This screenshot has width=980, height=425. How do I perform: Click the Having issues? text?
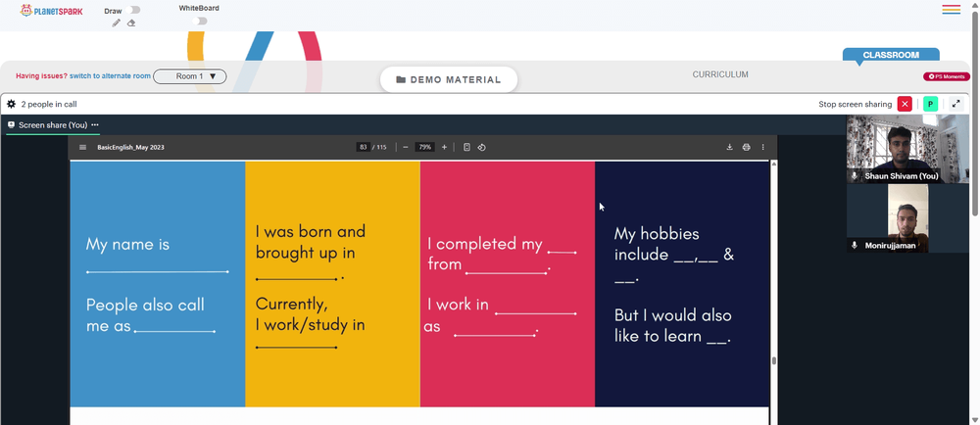point(41,76)
